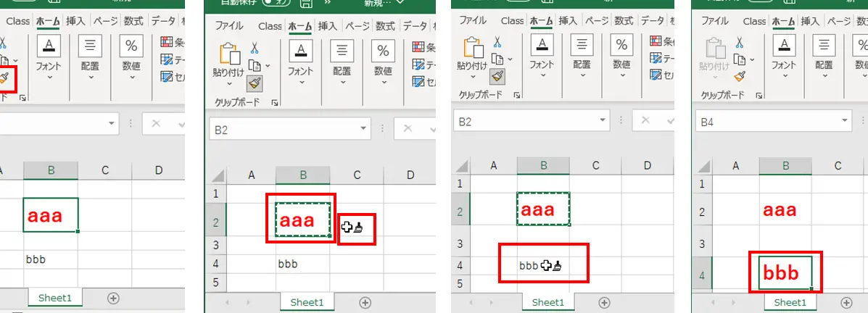Image resolution: width=868 pixels, height=313 pixels.
Task: Select red aaa cell in second panel
Action: [303, 221]
